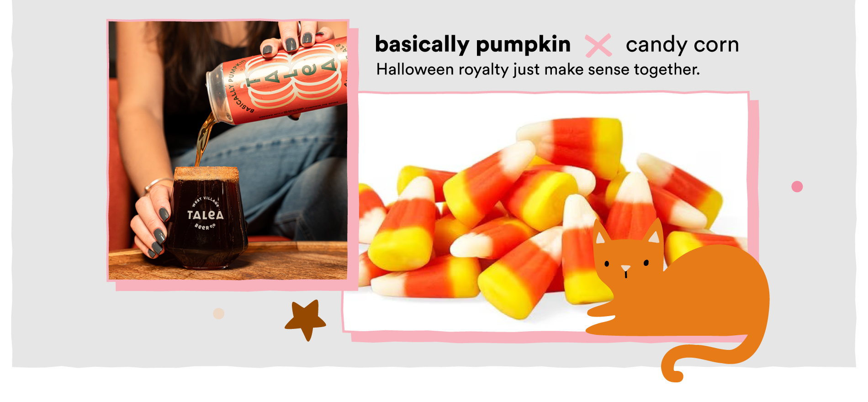The width and height of the screenshot is (868, 402).
Task: Click the large top candy corn piece
Action: tap(571, 146)
